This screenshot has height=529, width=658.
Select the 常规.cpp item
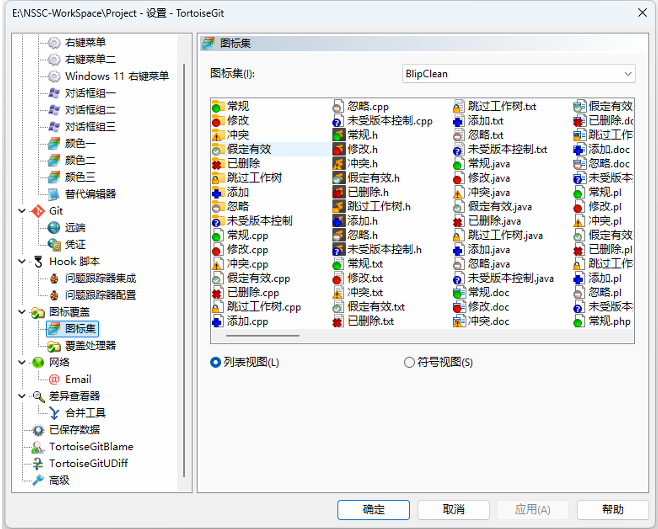tap(240, 235)
